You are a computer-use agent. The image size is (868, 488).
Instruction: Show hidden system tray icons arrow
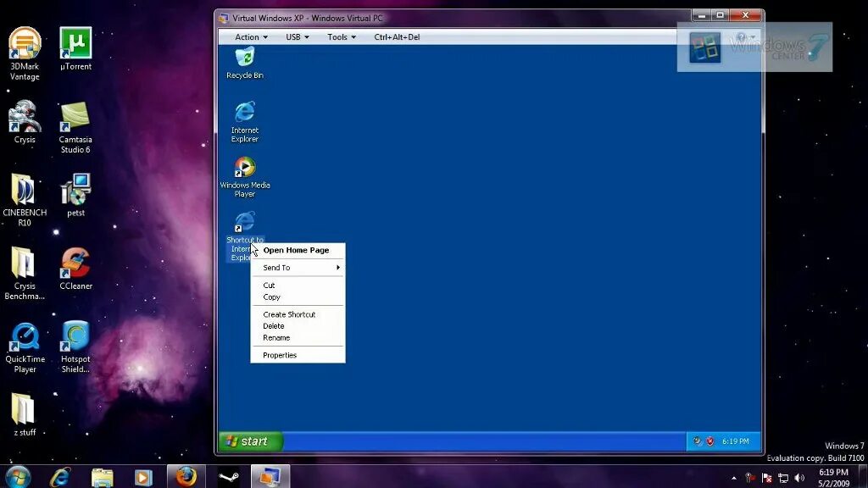(x=734, y=478)
